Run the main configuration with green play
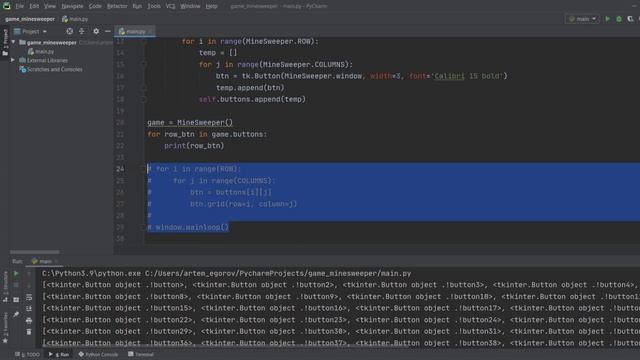Screen dimensions: 640x360 (607, 19)
